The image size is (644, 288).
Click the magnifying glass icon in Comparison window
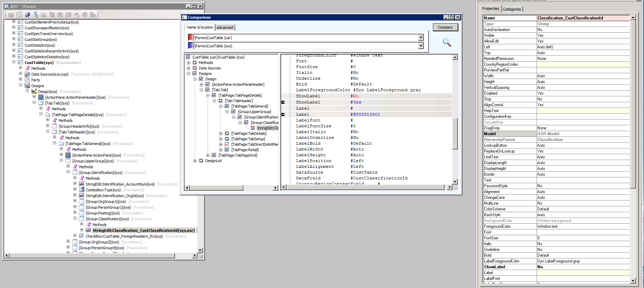tap(447, 42)
